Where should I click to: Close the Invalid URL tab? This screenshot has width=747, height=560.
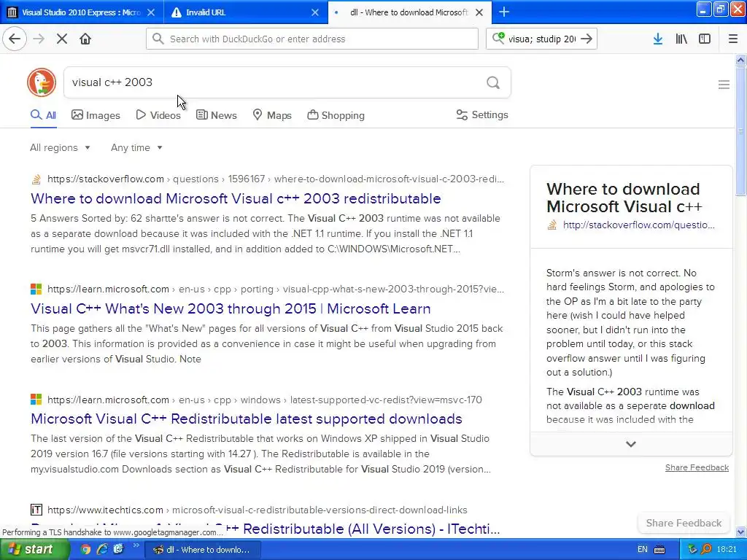tap(315, 12)
